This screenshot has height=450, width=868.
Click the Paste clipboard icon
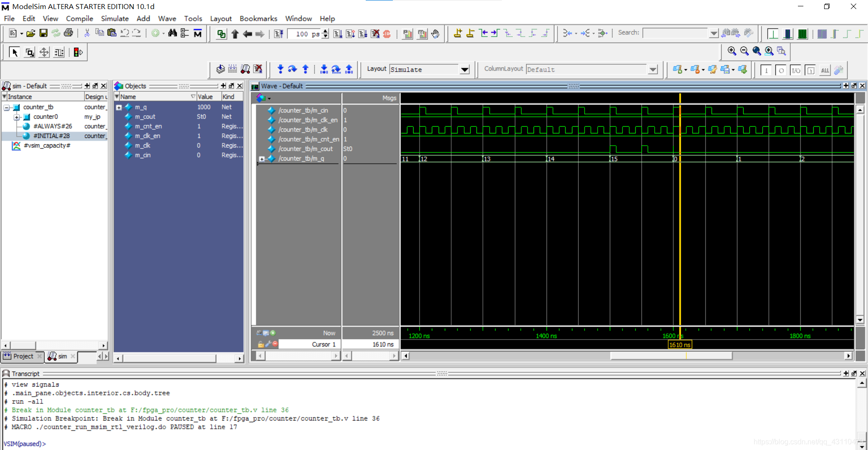pos(112,33)
